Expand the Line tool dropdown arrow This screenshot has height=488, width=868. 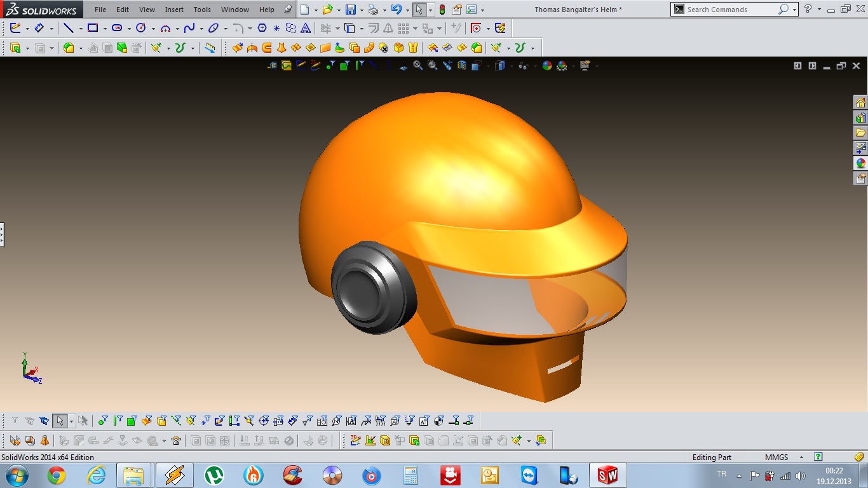(x=81, y=29)
